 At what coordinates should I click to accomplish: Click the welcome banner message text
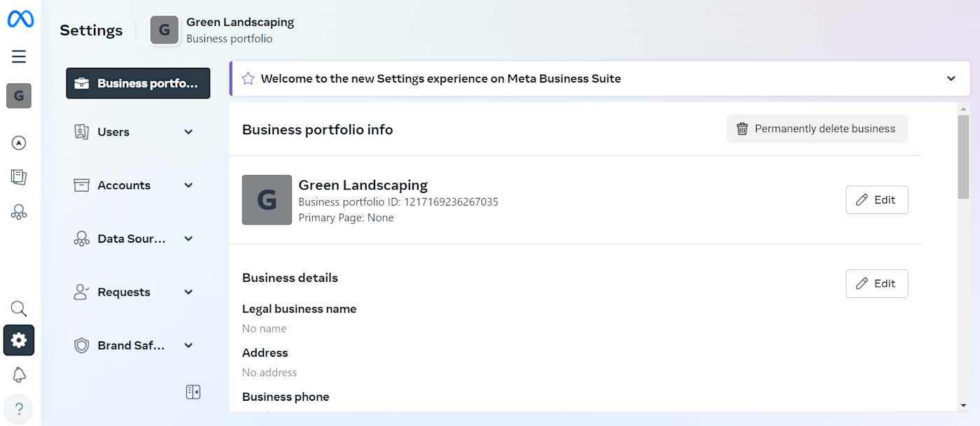441,78
